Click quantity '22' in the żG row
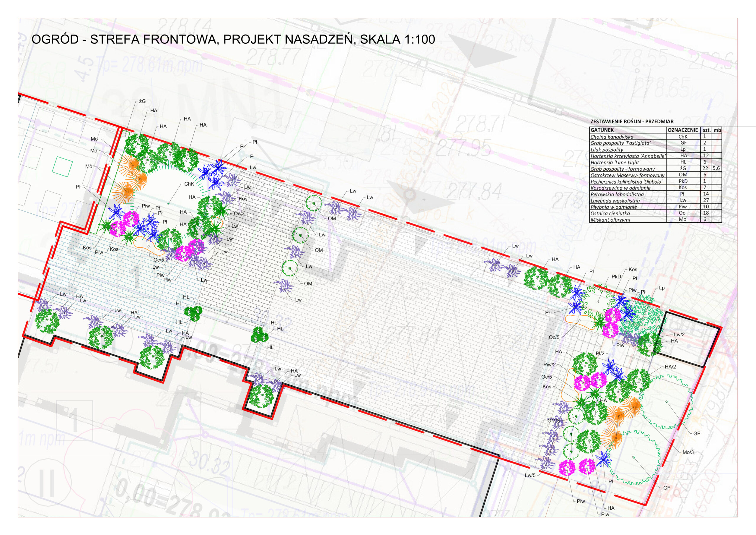The height and width of the screenshot is (535, 756). point(705,168)
